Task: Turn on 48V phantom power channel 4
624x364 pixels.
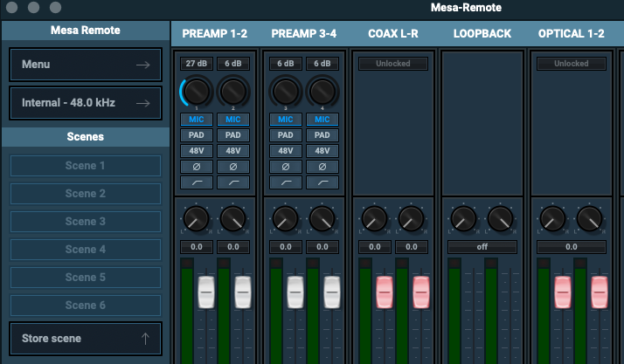Action: [322, 151]
